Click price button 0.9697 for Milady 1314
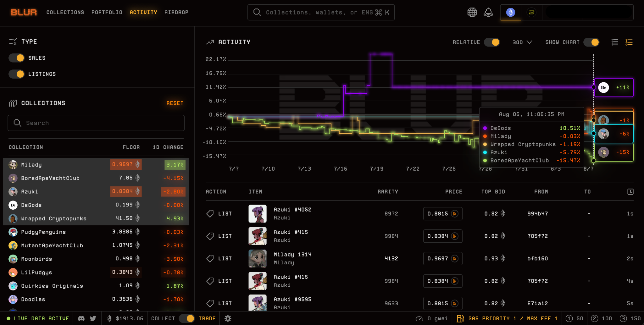The image size is (644, 325). (x=443, y=259)
